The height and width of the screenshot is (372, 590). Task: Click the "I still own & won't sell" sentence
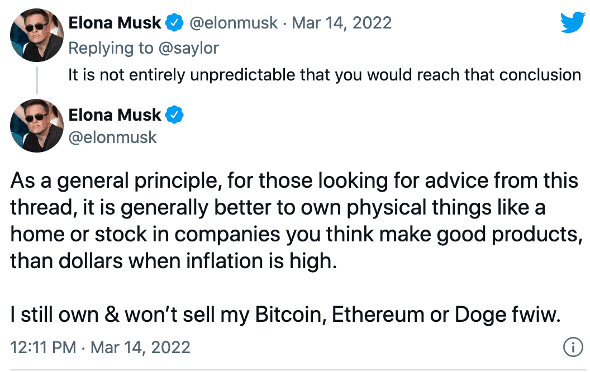click(x=286, y=314)
